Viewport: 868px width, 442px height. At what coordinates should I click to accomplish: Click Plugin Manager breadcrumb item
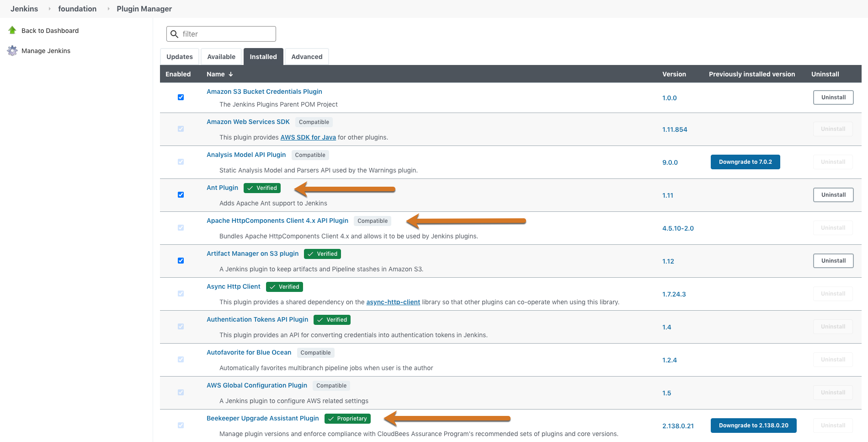pyautogui.click(x=144, y=9)
